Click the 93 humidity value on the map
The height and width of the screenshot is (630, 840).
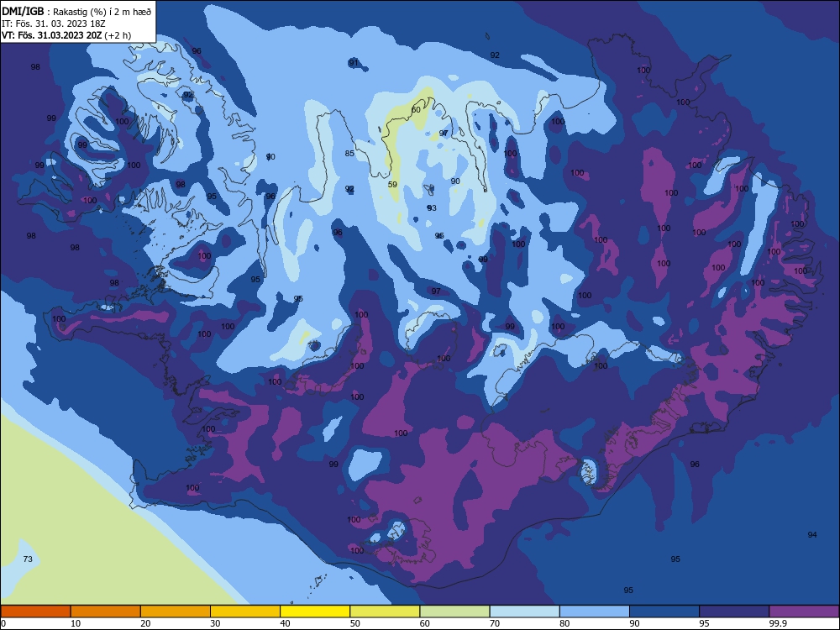(x=432, y=207)
